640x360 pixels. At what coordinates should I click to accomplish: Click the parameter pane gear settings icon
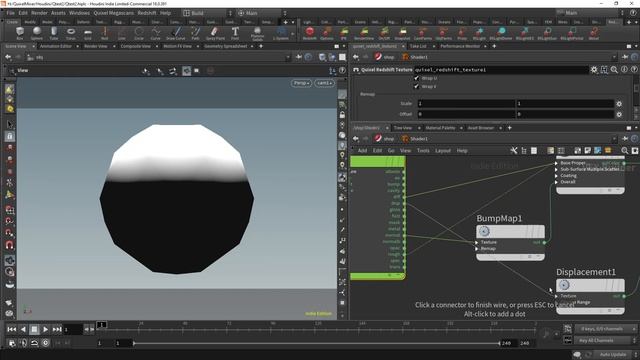[594, 70]
